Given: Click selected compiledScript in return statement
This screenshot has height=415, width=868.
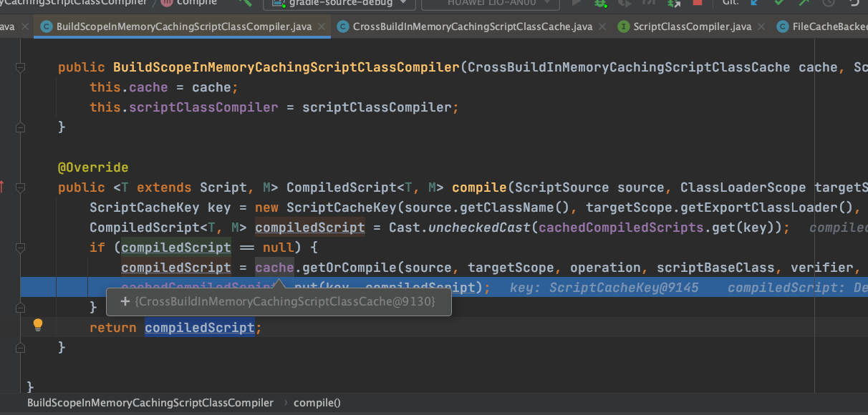Looking at the screenshot, I should tap(200, 328).
